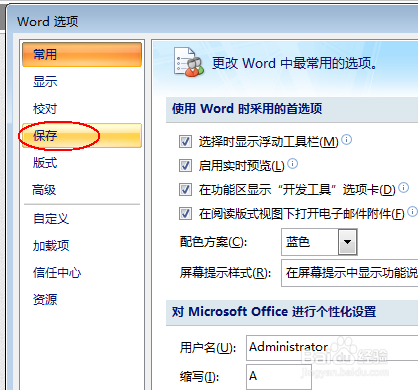Open the 配色方案 dropdown arrow

348,242
